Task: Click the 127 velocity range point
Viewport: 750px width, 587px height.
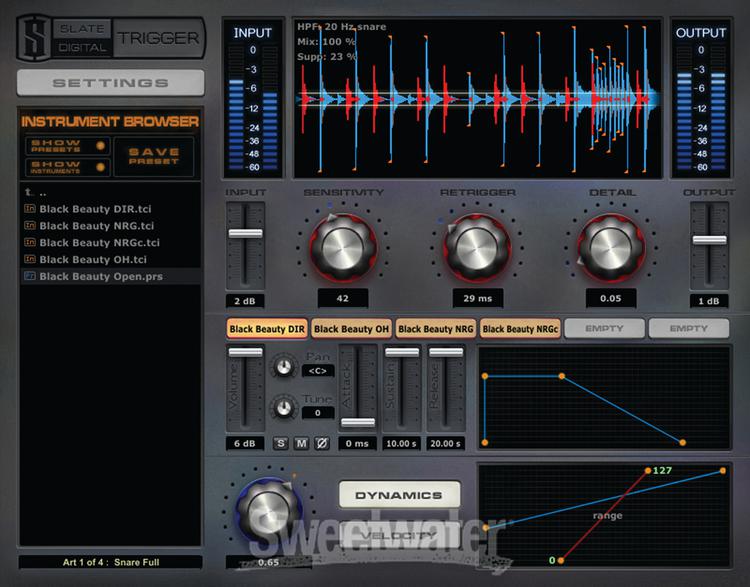Action: [x=646, y=470]
